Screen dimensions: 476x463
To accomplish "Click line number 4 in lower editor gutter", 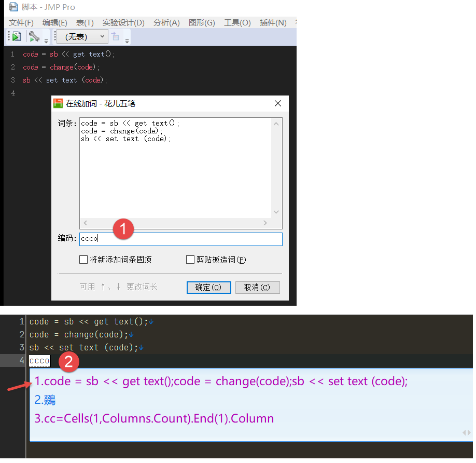I will pos(22,361).
